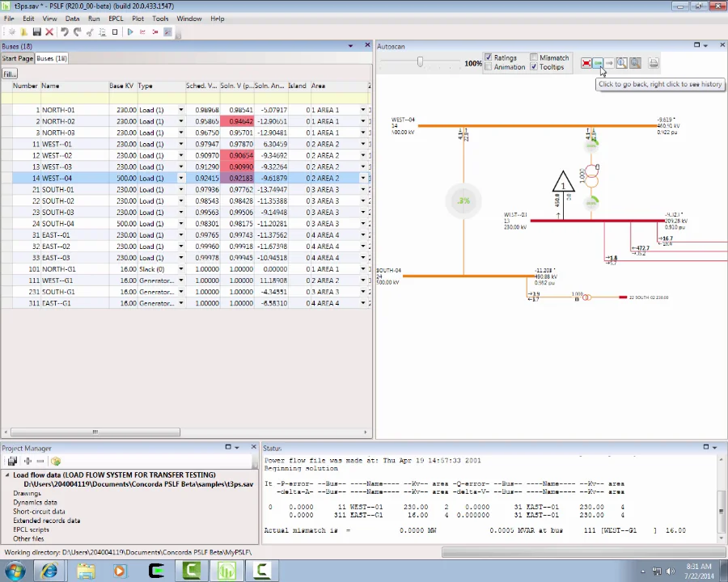The image size is (728, 582).
Task: Click the Autoscan go back arrow icon
Action: 598,63
